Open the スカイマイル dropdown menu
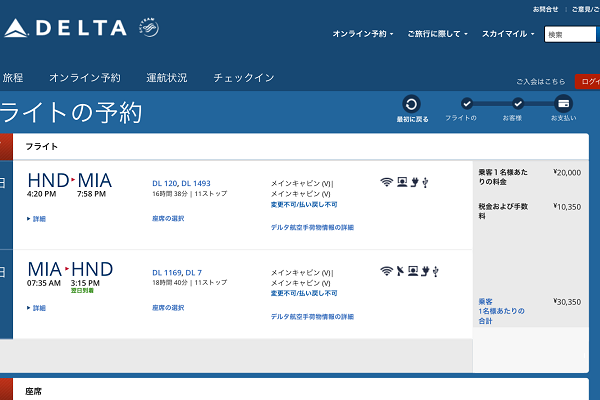Screen dimensions: 600x400 508,34
